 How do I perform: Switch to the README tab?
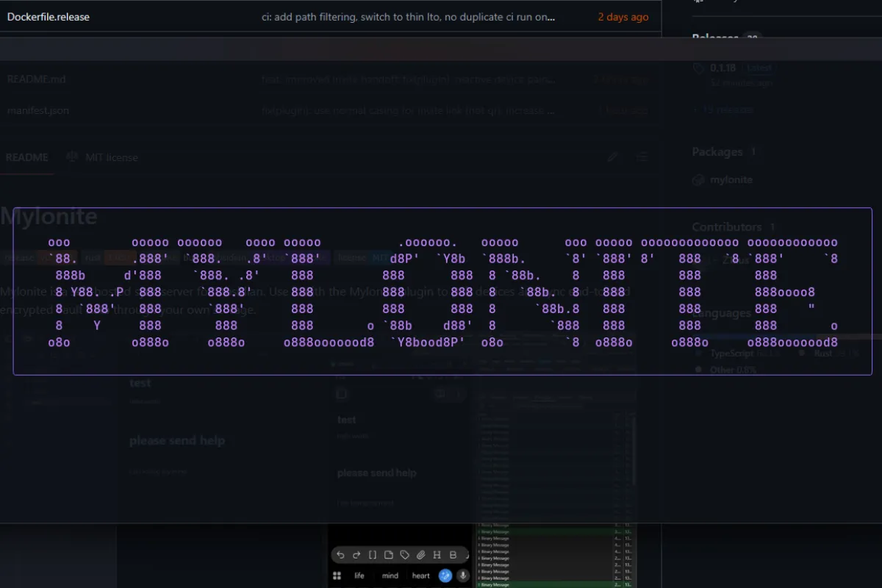[x=26, y=157]
